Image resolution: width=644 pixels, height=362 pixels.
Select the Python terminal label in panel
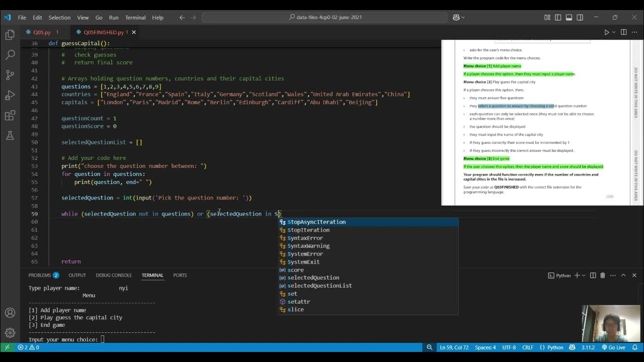[x=559, y=275]
